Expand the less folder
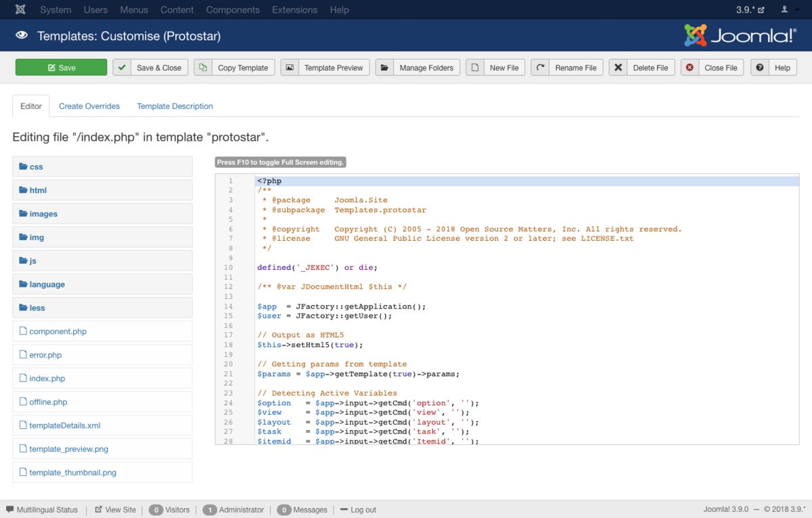812x518 pixels. tap(102, 308)
